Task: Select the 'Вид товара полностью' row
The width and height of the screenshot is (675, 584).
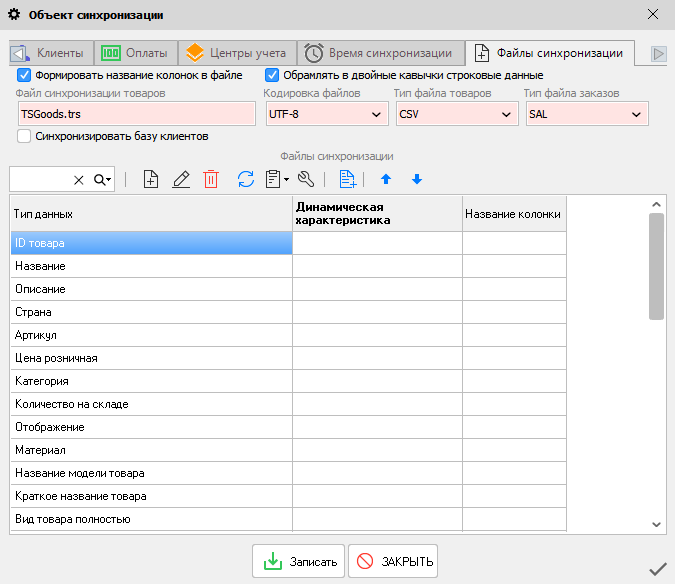Action: coord(288,519)
